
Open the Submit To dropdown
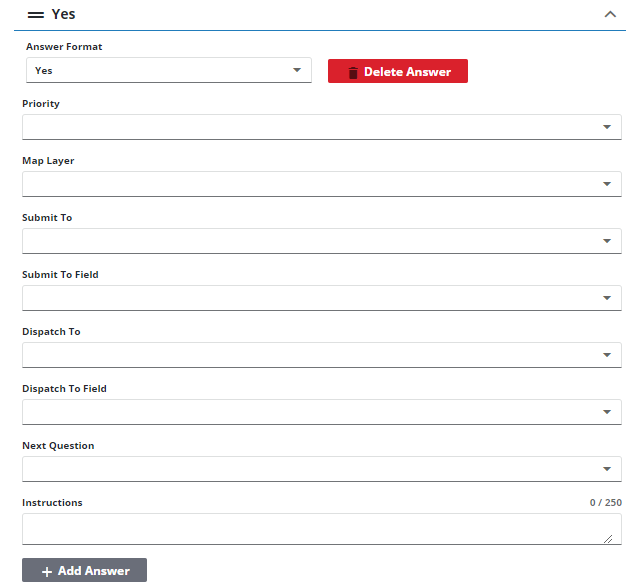click(x=607, y=241)
